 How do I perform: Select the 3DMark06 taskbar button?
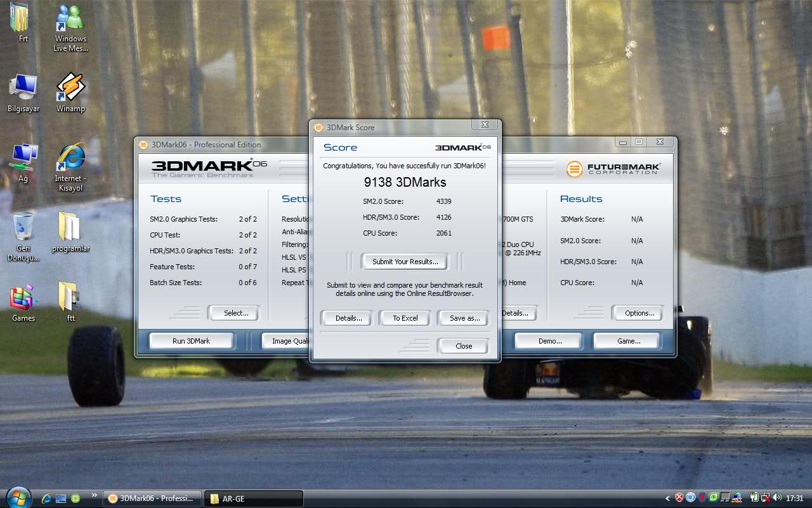152,498
